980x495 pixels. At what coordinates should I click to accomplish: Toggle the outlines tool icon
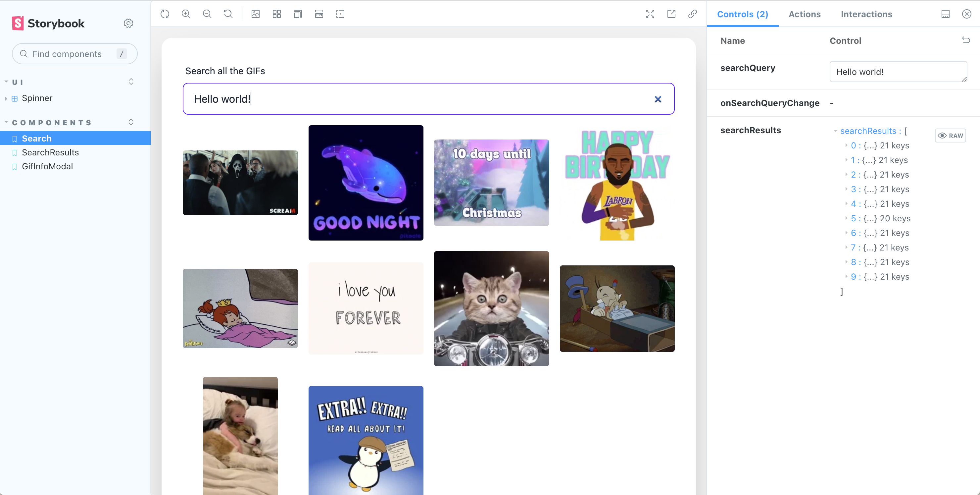click(340, 14)
